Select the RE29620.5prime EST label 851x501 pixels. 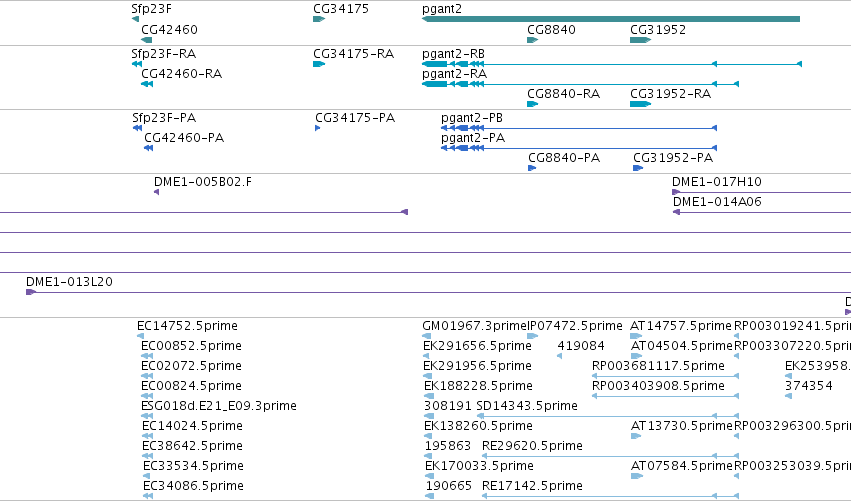(x=532, y=446)
